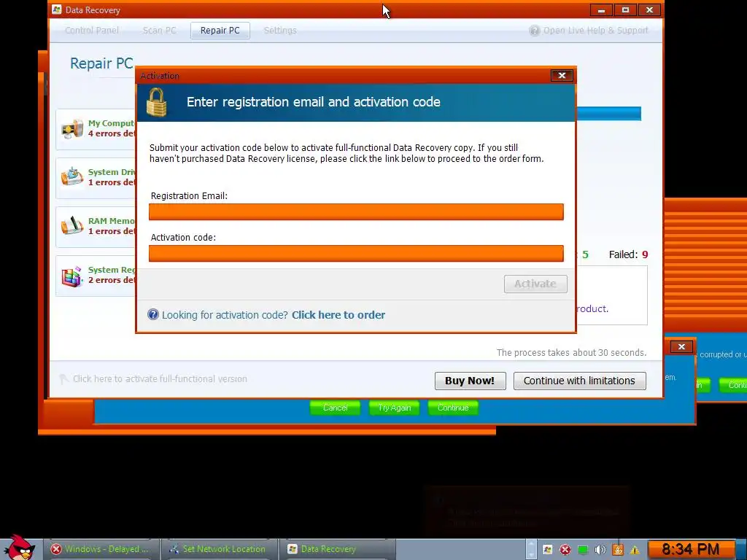Select the Repair PC tab
The width and height of the screenshot is (747, 560).
(220, 31)
